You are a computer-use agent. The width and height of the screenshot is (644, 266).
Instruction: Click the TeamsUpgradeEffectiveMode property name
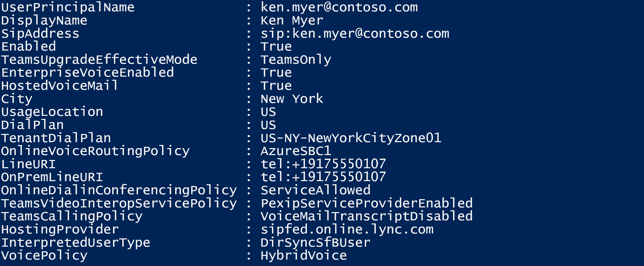click(x=99, y=60)
